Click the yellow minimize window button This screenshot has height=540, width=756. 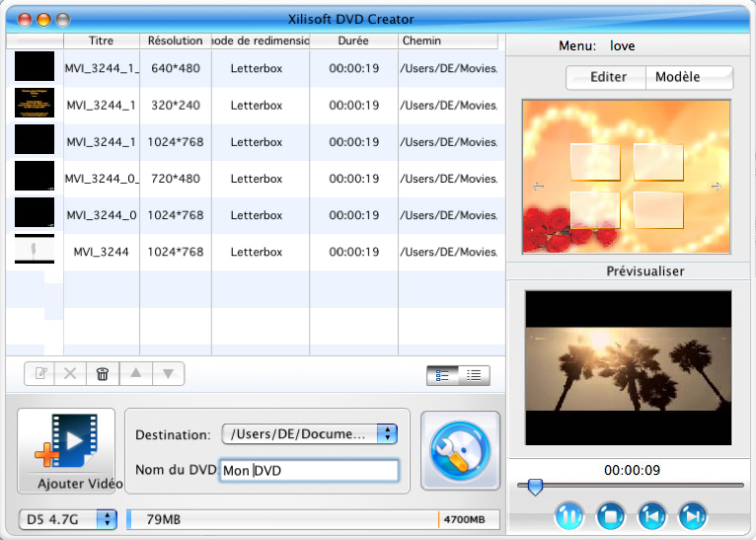pyautogui.click(x=43, y=20)
